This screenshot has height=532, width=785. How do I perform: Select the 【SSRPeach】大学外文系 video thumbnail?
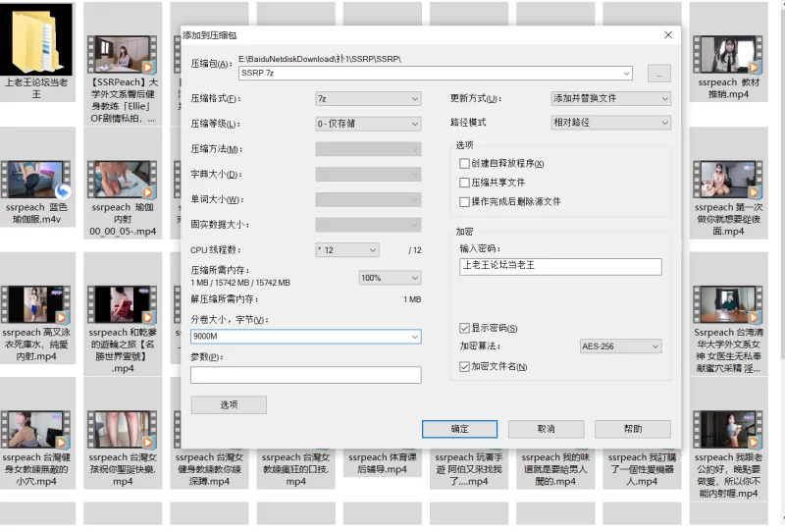coord(123,54)
